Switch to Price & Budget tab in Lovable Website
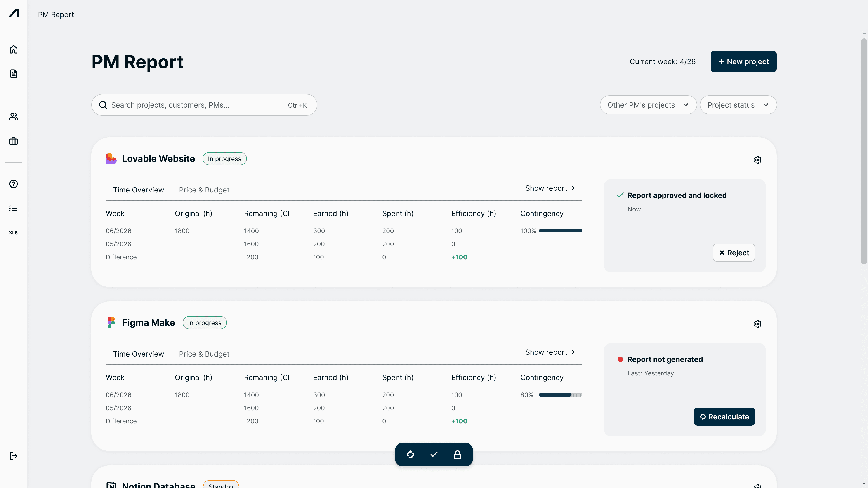This screenshot has height=488, width=868. tap(204, 190)
